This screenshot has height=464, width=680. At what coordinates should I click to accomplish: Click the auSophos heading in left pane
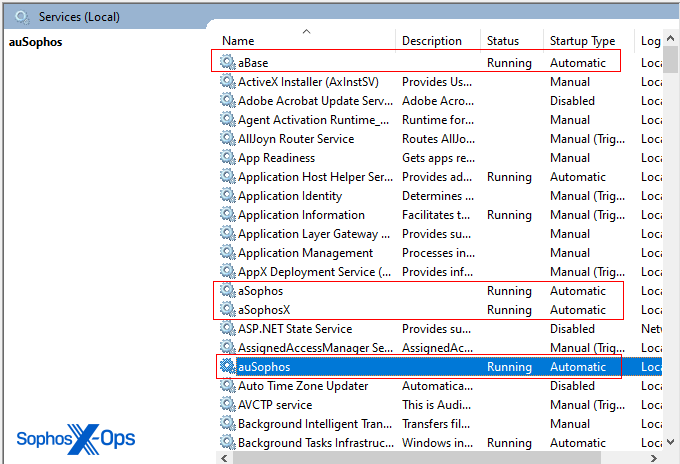coord(36,42)
